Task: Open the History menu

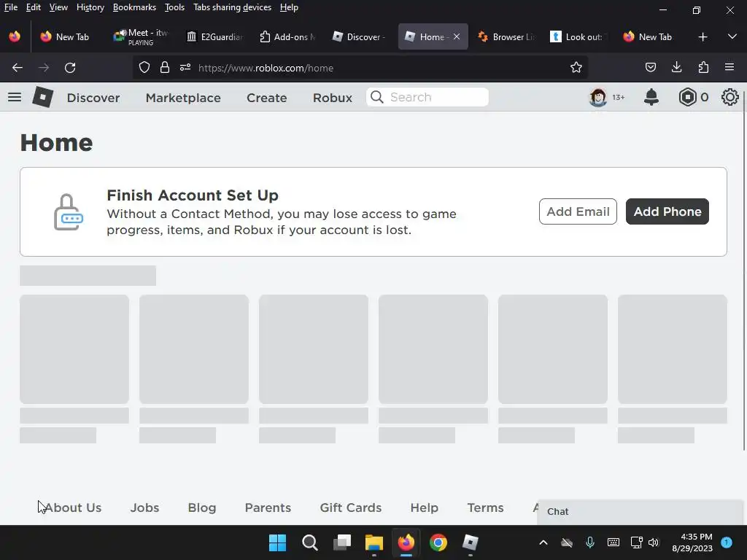Action: click(x=90, y=7)
